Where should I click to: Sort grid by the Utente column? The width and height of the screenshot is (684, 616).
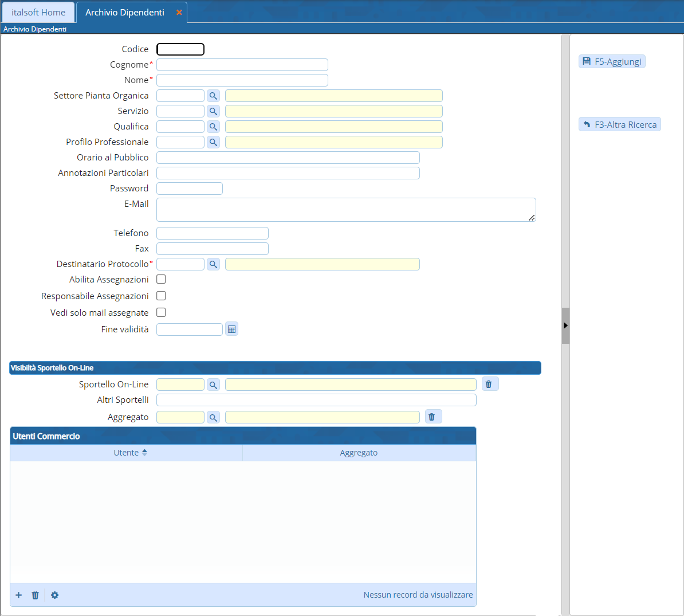[x=127, y=453]
